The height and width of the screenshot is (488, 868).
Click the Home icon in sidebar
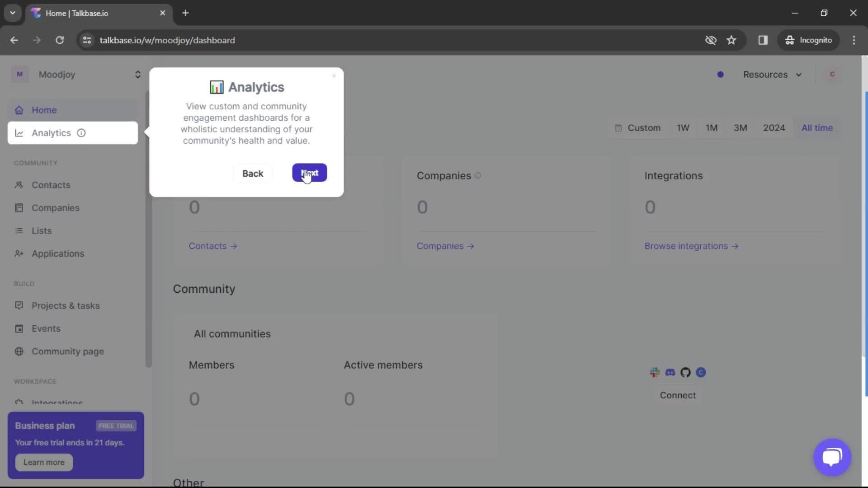point(19,110)
